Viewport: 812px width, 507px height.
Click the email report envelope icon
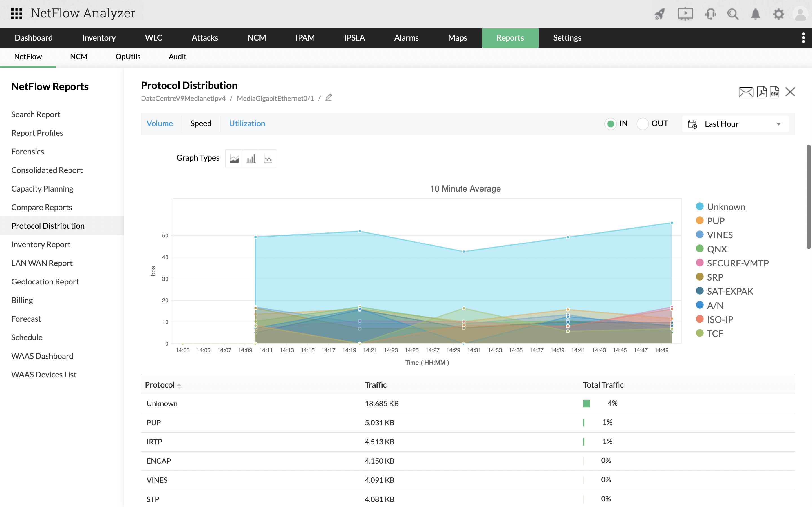745,92
